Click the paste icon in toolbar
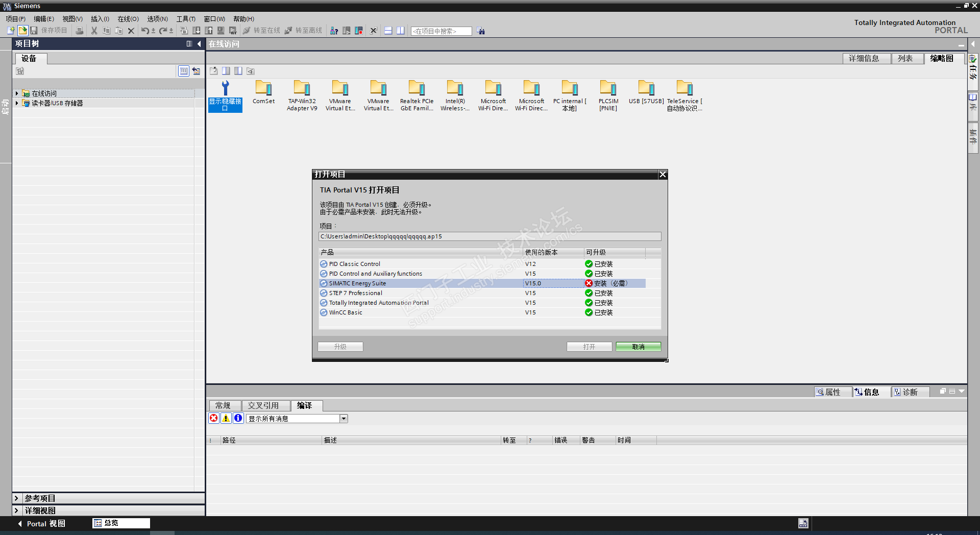This screenshot has width=980, height=535. [x=118, y=31]
